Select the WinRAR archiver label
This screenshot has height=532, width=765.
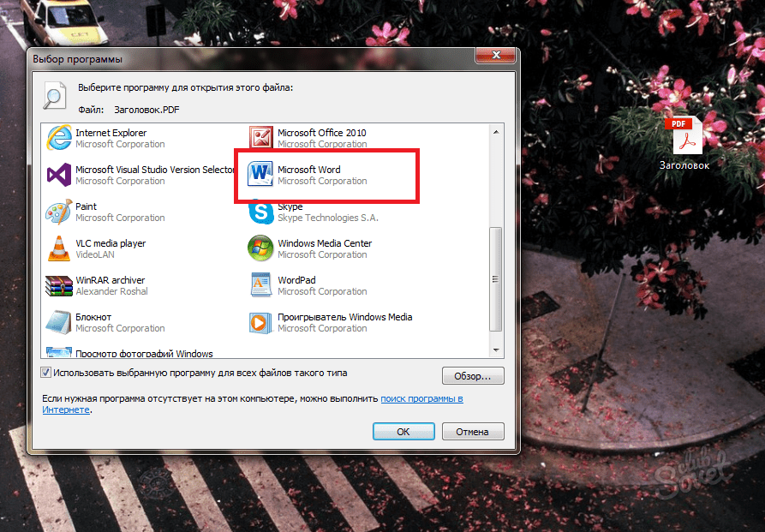click(x=111, y=280)
